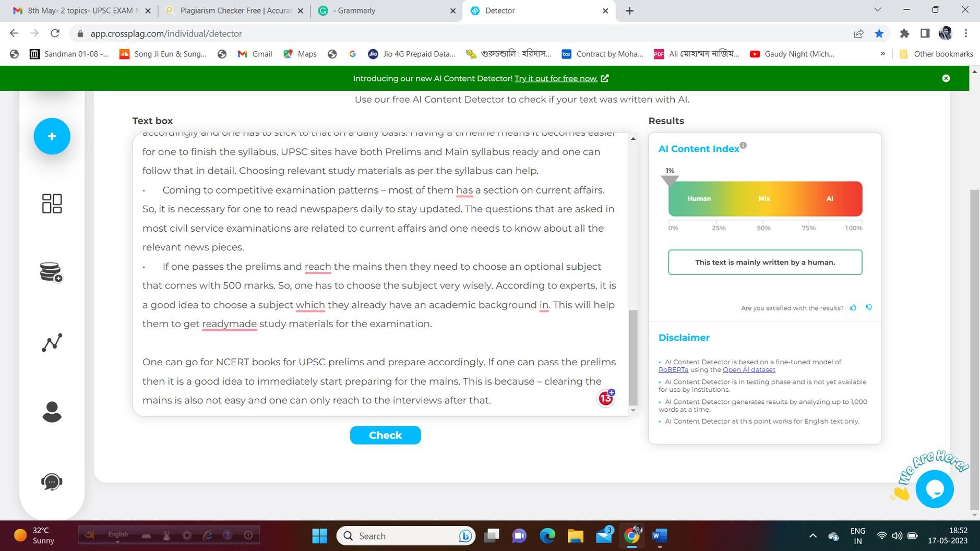
Task: Open the weather widget 32°C Sunny
Action: pos(34,535)
